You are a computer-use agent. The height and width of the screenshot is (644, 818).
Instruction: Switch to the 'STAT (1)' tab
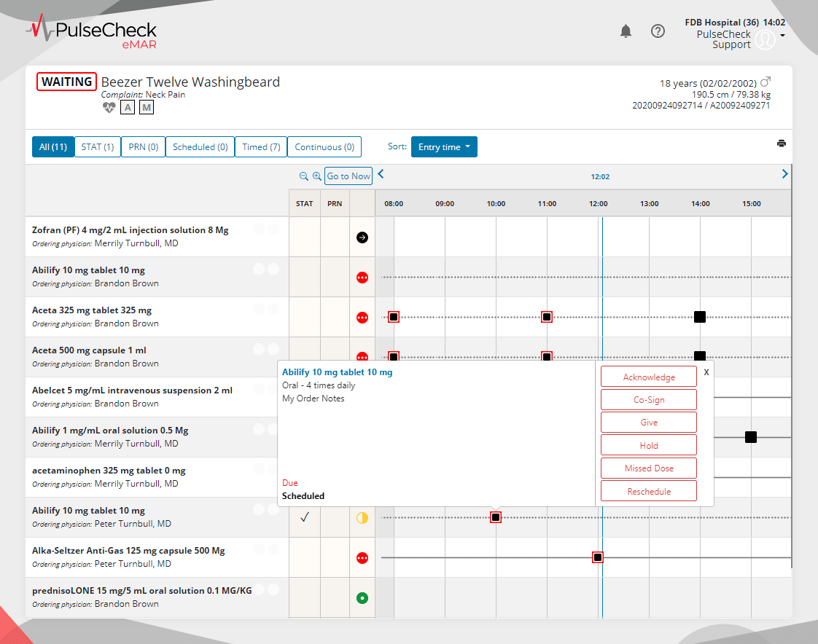pyautogui.click(x=97, y=146)
